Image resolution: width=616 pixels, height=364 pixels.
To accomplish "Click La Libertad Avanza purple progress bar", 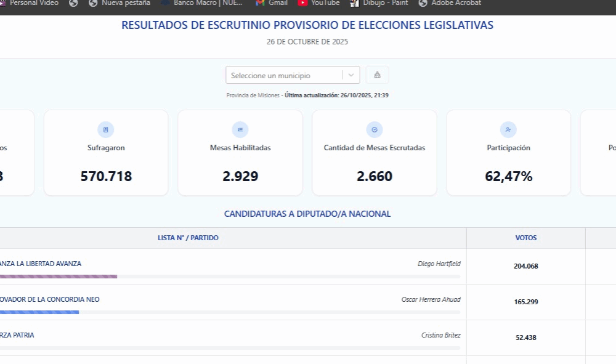I will coord(59,277).
